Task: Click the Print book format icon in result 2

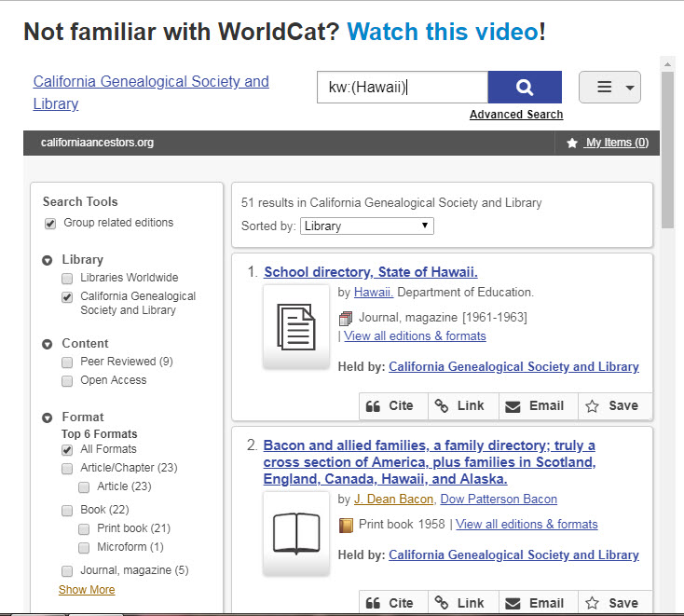Action: [346, 525]
